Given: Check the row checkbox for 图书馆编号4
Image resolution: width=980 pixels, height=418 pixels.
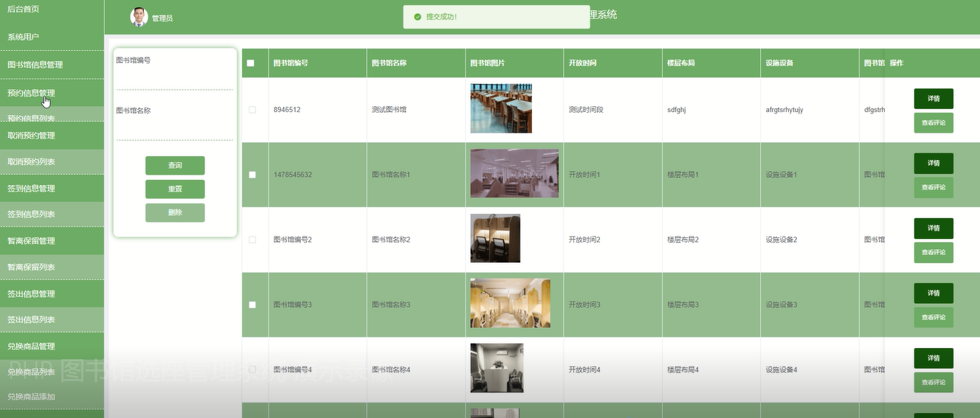Looking at the screenshot, I should [x=252, y=369].
